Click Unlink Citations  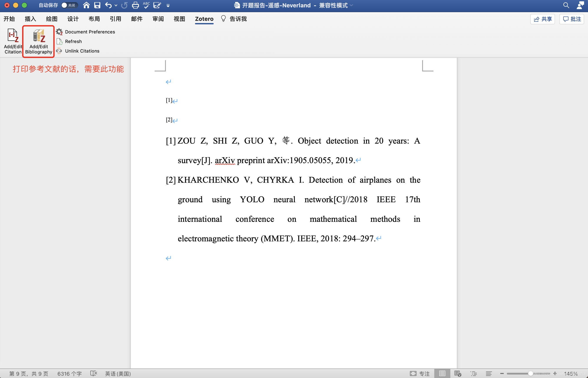(x=78, y=51)
